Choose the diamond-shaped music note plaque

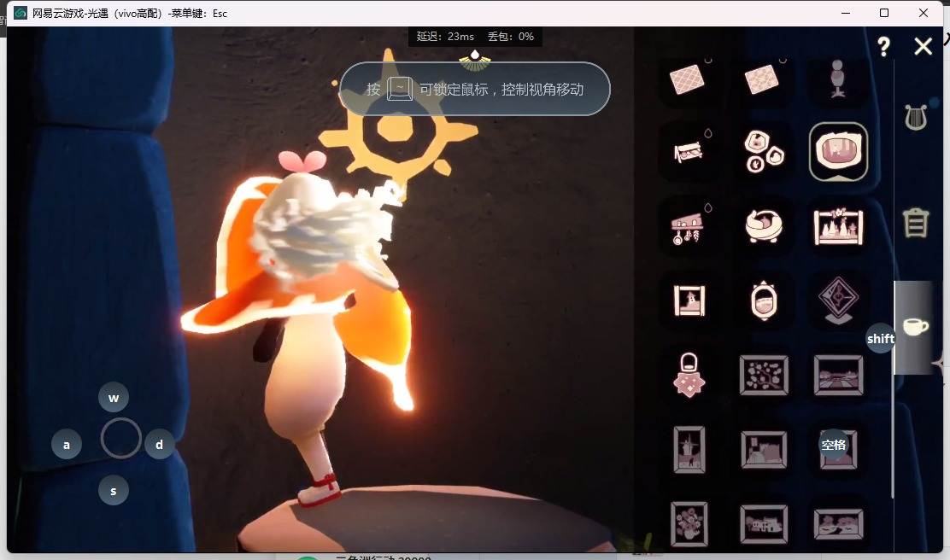(x=839, y=300)
